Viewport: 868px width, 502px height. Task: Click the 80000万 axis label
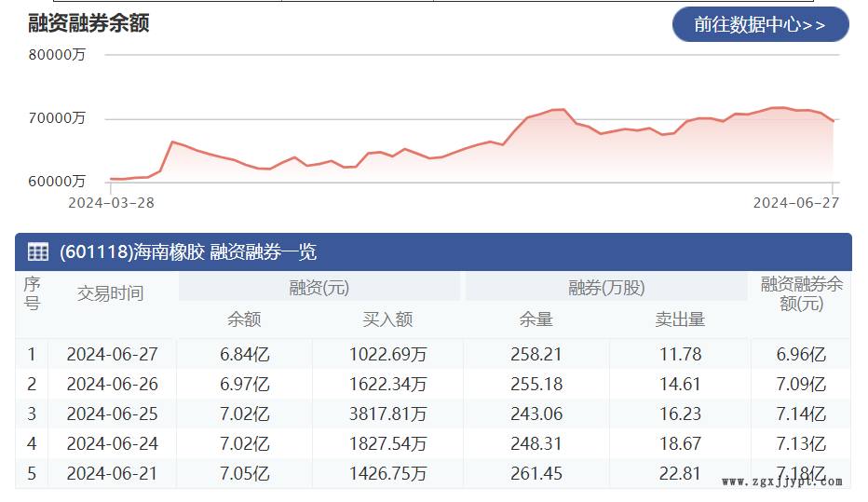57,55
